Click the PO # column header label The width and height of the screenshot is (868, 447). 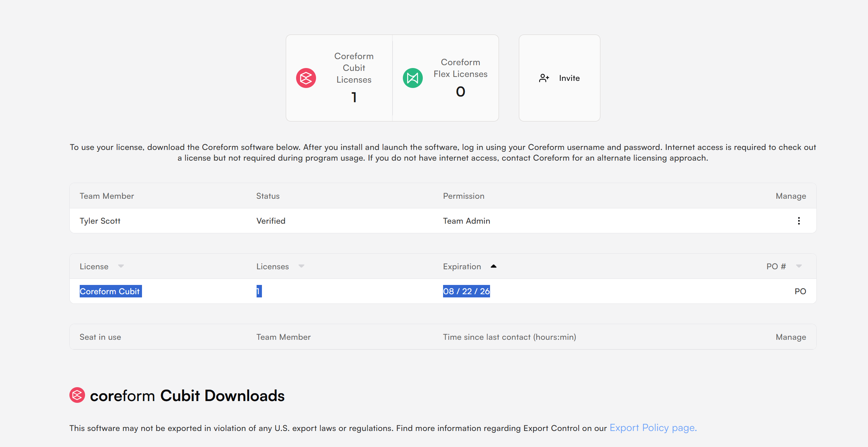[776, 266]
